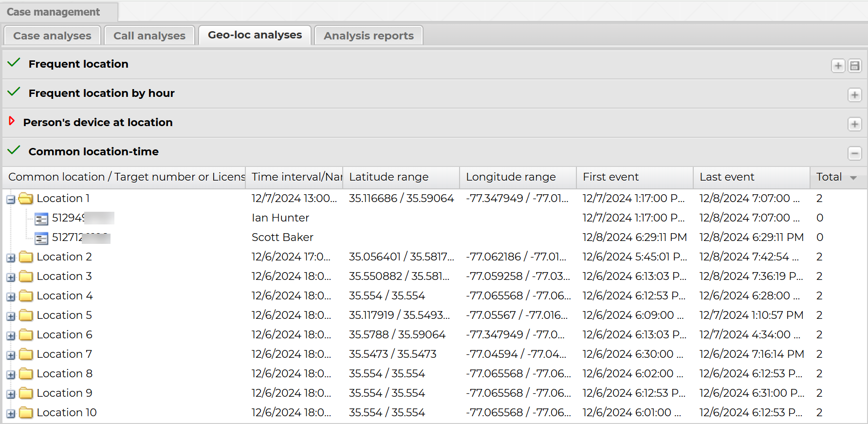This screenshot has height=424, width=868.
Task: Expand the Frequent location section plus icon
Action: (838, 66)
